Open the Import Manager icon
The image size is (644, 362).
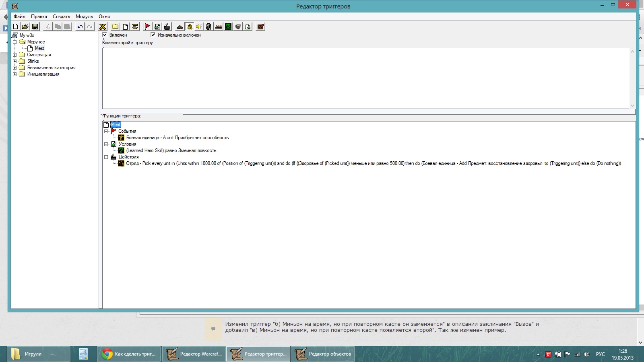(248, 27)
